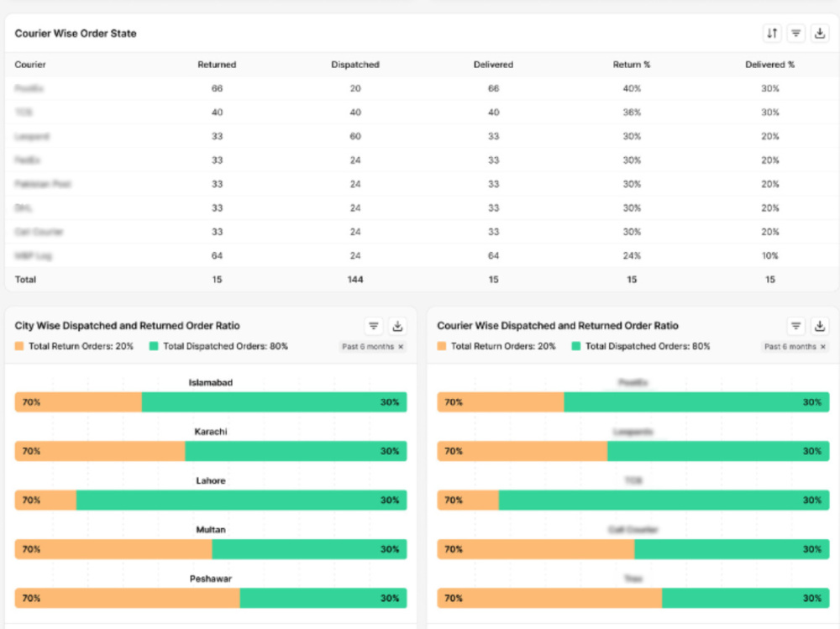This screenshot has height=629, width=840.
Task: Remove Past 6 months filter in City Wise panel
Action: pos(401,347)
